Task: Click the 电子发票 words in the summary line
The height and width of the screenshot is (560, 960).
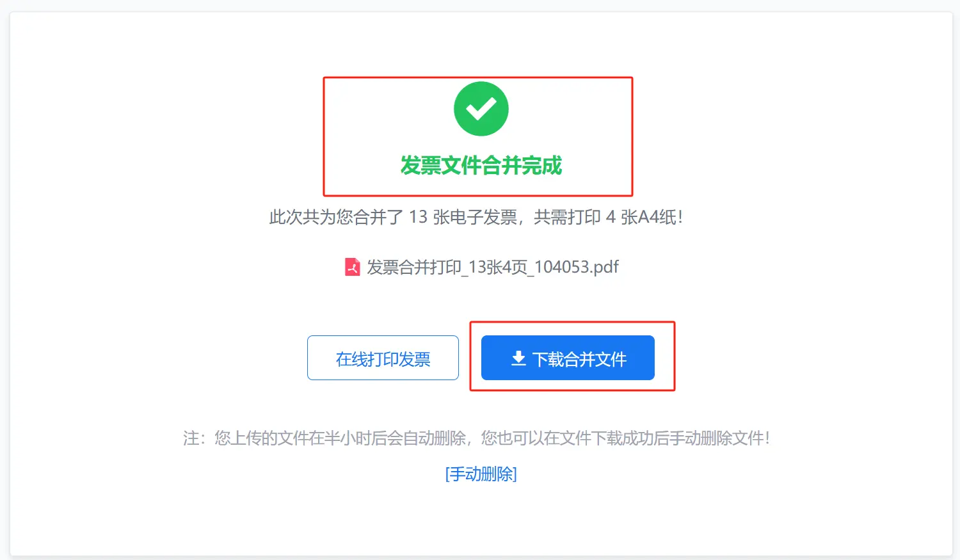Action: [x=484, y=218]
